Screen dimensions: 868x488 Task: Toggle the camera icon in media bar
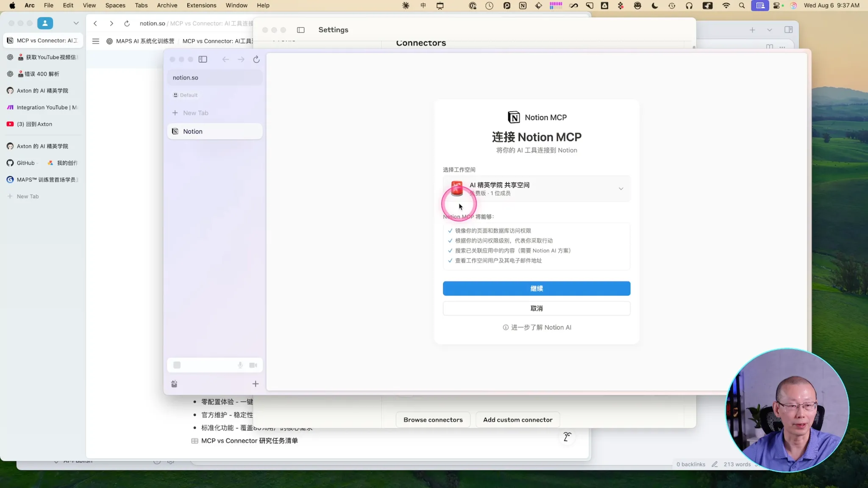[x=253, y=365]
